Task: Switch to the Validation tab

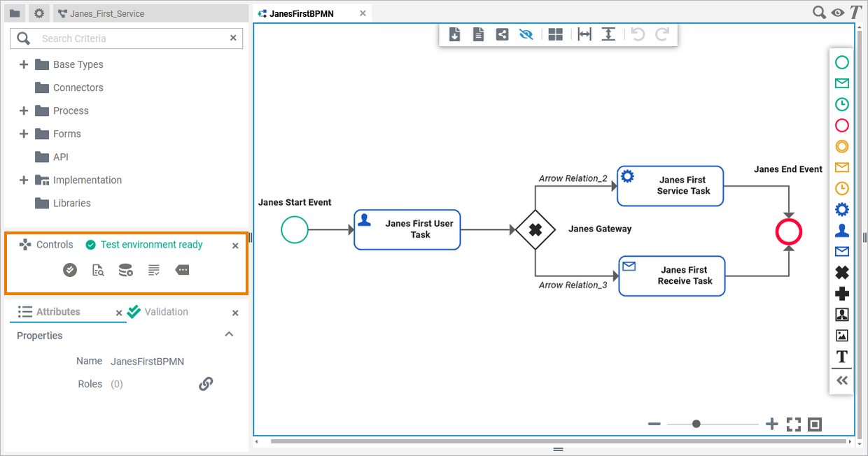Action: 166,312
